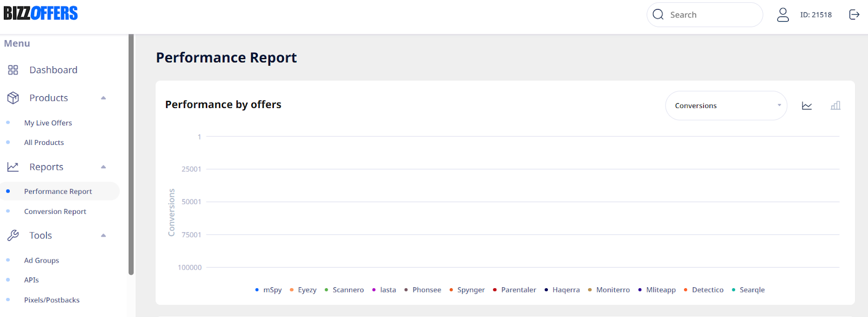The height and width of the screenshot is (317, 868).
Task: Click the Products box icon
Action: 13,98
